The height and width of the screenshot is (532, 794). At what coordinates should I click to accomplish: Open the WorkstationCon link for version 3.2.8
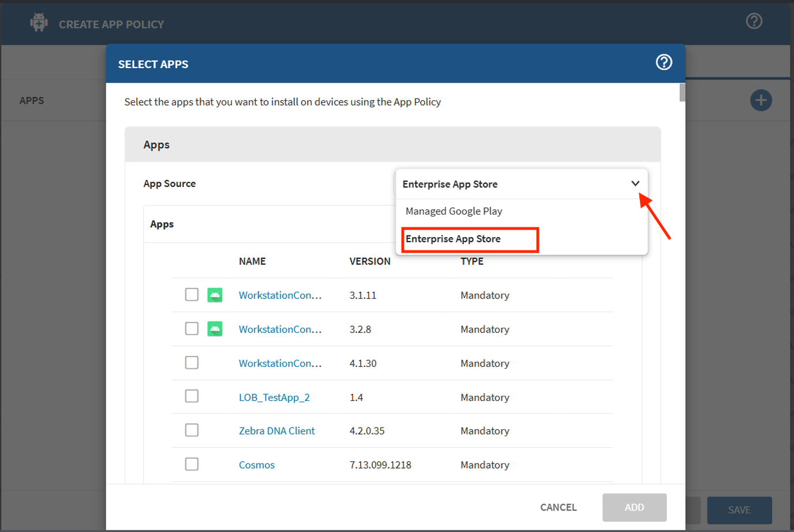tap(280, 329)
